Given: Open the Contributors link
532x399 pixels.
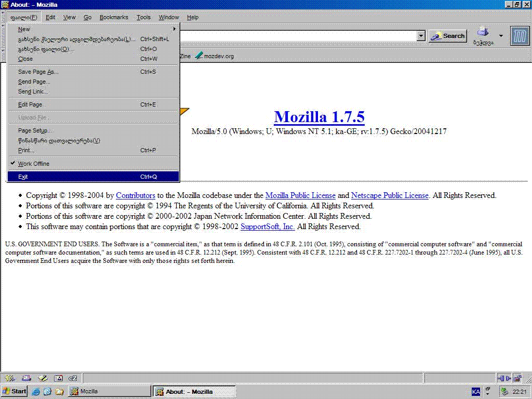Looking at the screenshot, I should [136, 195].
